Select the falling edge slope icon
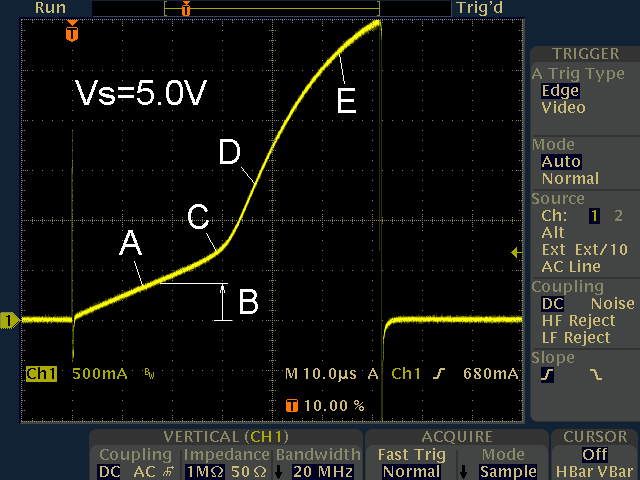This screenshot has height=480, width=640. point(597,375)
